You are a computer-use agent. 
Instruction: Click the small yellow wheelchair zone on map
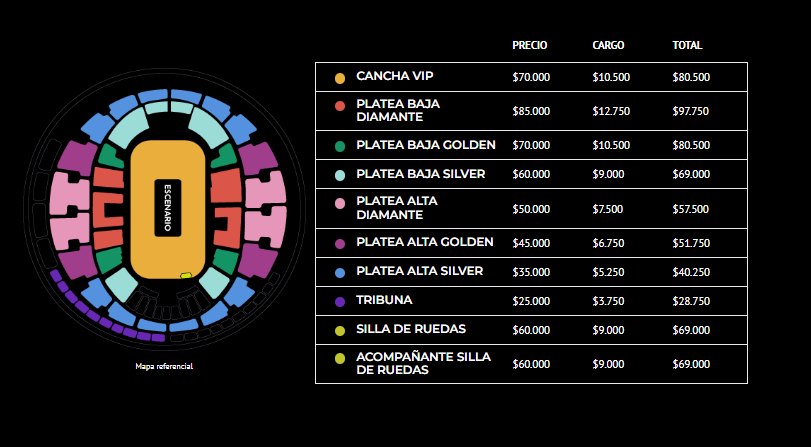pyautogui.click(x=186, y=275)
